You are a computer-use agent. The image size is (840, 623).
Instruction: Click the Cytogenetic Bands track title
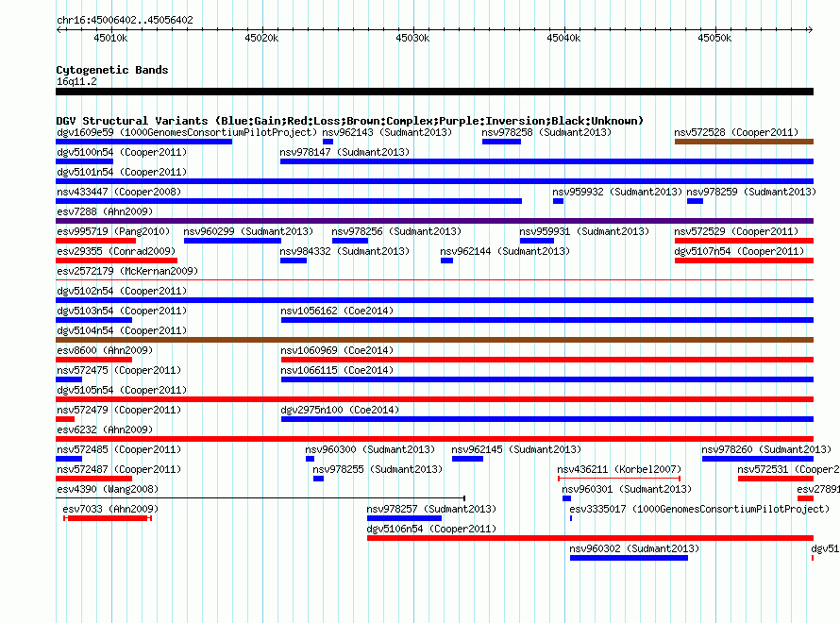(112, 70)
